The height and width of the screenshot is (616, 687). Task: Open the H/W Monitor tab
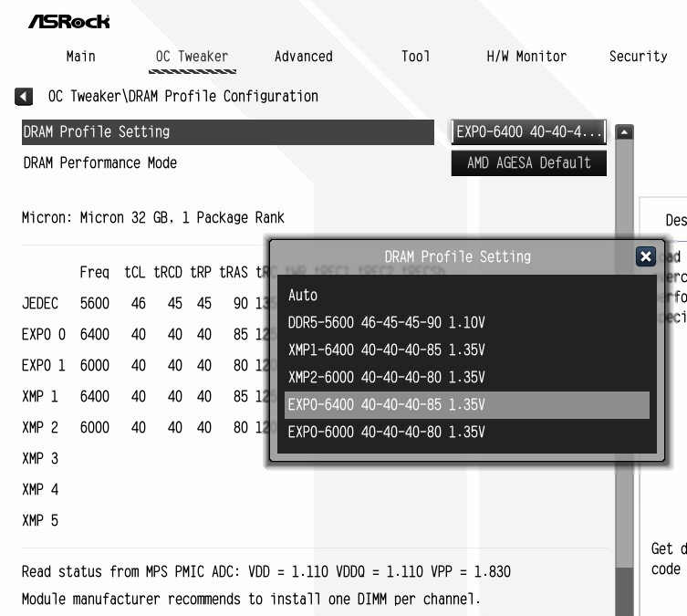coord(526,57)
